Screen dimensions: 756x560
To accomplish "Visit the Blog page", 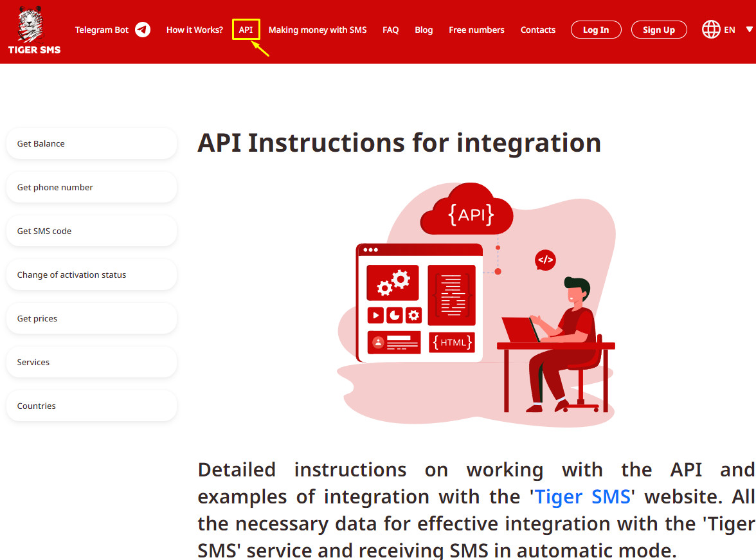I will (424, 30).
